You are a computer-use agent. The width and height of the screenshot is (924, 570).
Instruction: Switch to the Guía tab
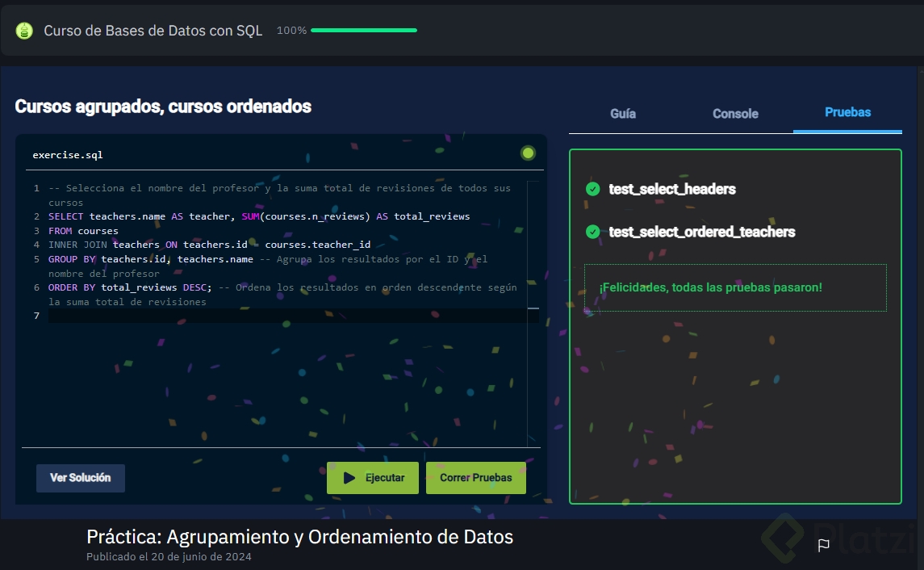click(623, 114)
